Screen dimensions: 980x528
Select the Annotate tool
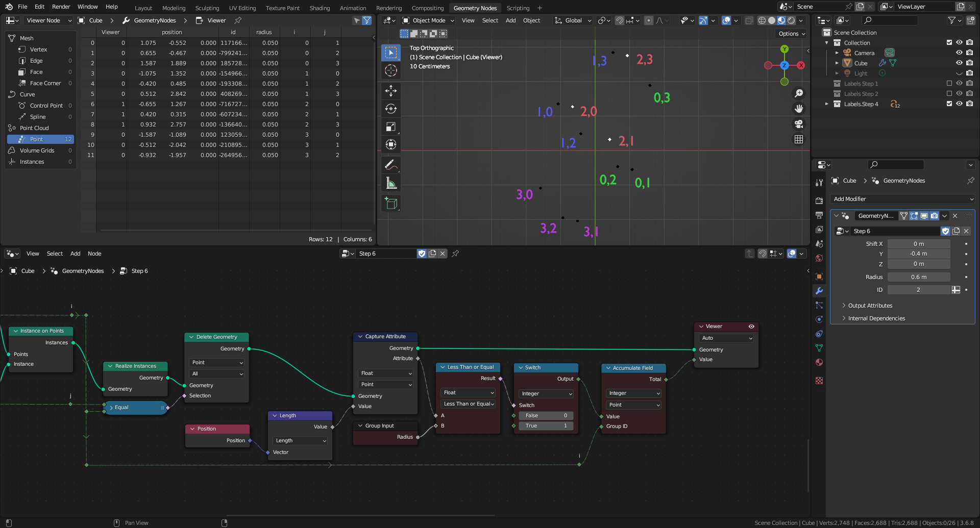[391, 165]
